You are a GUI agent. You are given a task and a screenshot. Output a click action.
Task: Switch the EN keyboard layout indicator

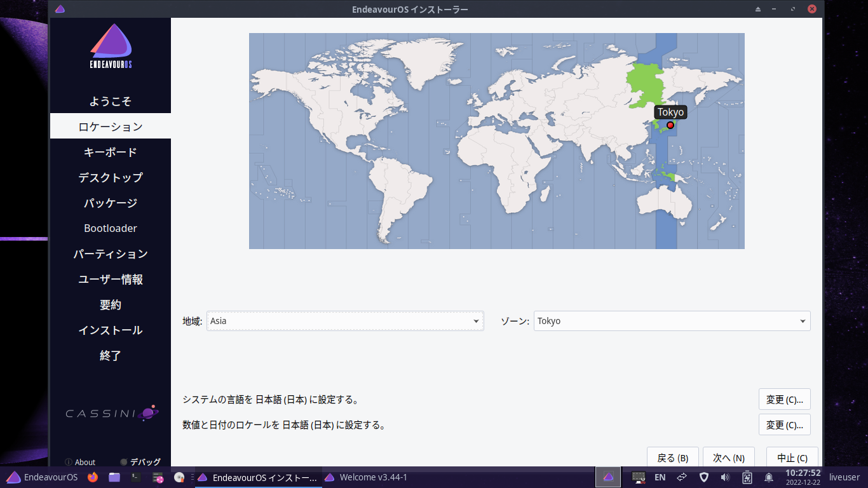[x=660, y=477]
